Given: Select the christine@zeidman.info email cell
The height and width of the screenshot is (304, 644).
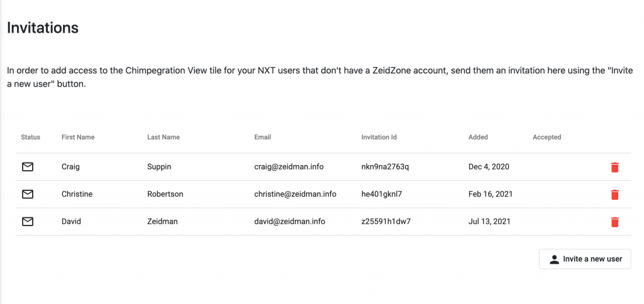Looking at the screenshot, I should pos(296,194).
